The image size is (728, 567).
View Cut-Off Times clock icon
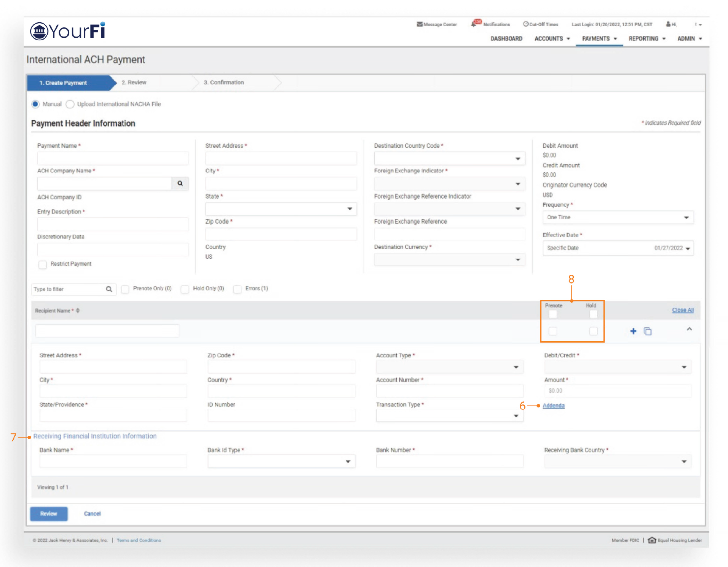pos(525,24)
